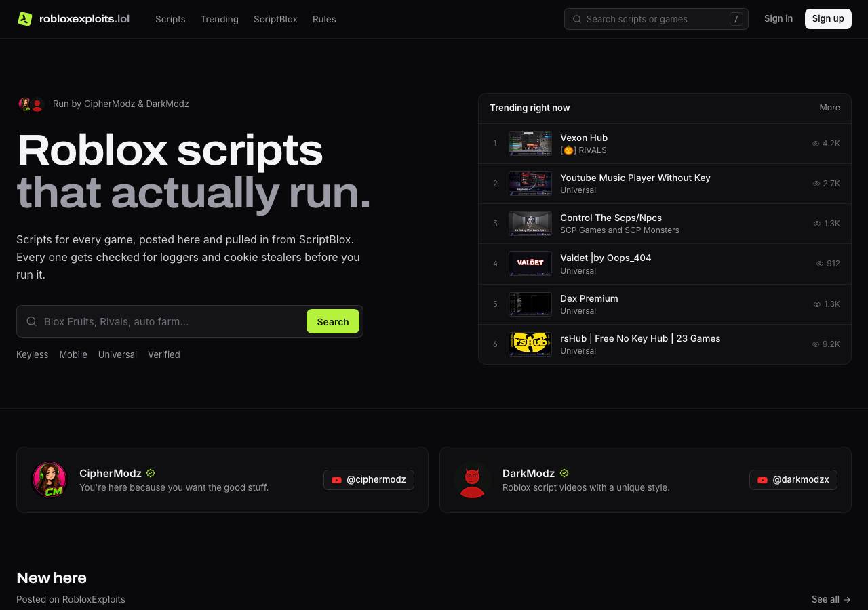Viewport: 868px width, 610px height.
Task: Open the rsHub yellow logo thumbnail
Action: pos(530,344)
